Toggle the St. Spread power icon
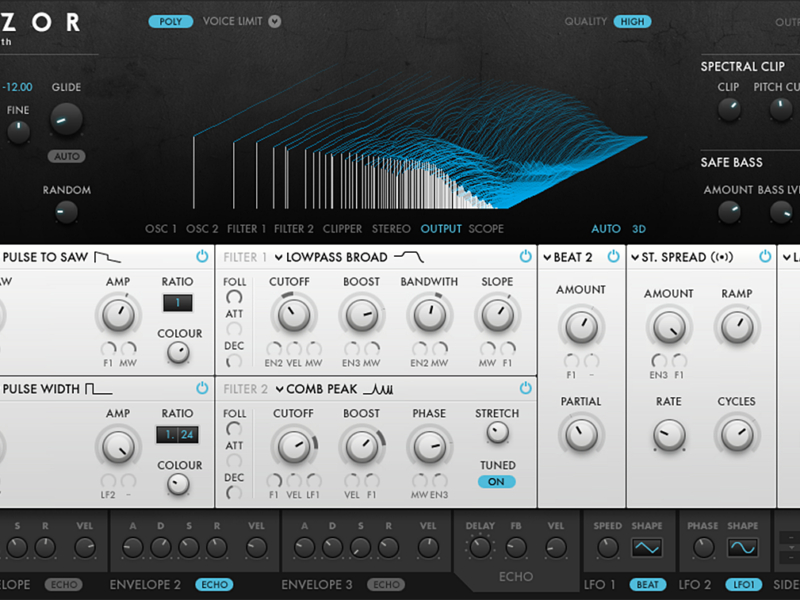This screenshot has height=600, width=800. click(x=765, y=257)
